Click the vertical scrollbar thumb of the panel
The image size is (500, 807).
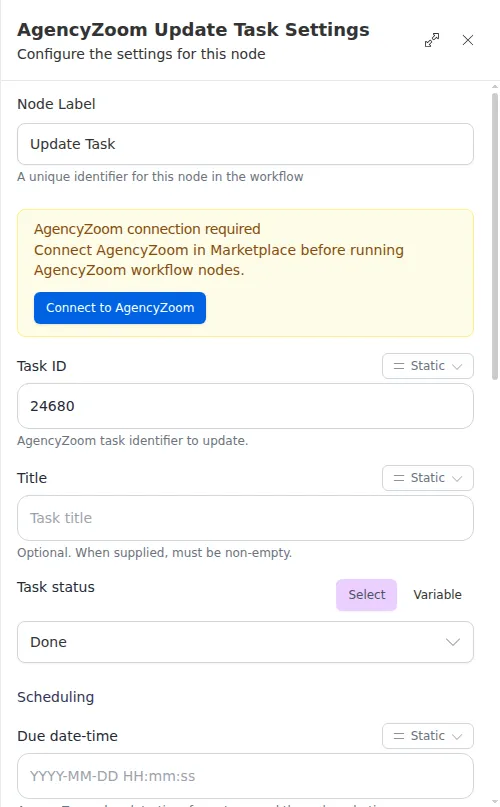pos(495,236)
